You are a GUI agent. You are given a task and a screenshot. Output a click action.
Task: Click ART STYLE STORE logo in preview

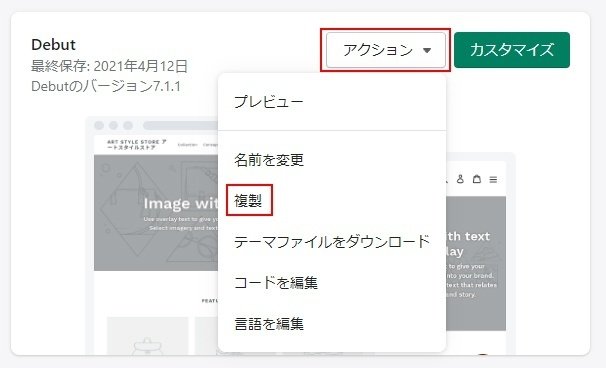137,145
